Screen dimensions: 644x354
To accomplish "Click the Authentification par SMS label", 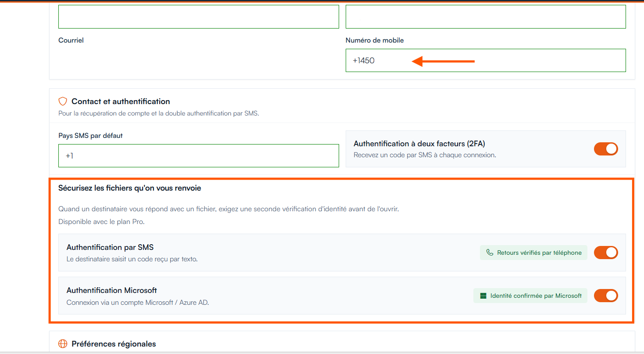I will point(110,247).
